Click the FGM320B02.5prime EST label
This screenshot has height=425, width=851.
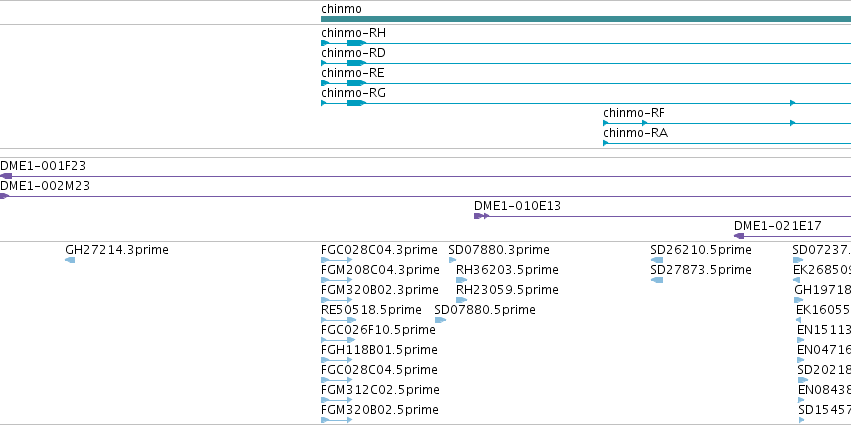[x=380, y=410]
